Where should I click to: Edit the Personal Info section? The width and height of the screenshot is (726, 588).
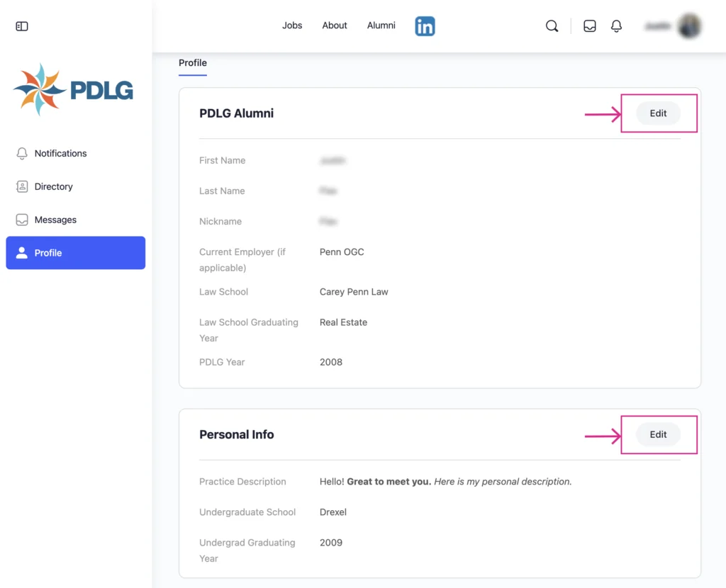658,434
